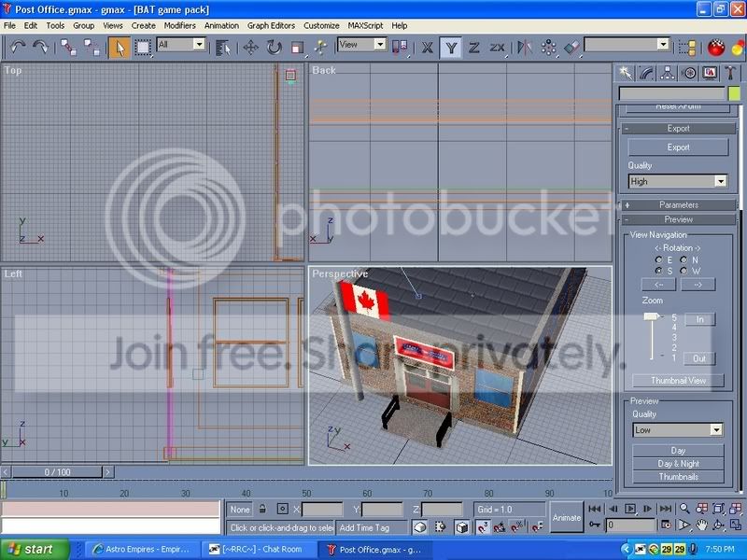Click the green object color swatch
Screen dimensions: 747x560
[734, 93]
